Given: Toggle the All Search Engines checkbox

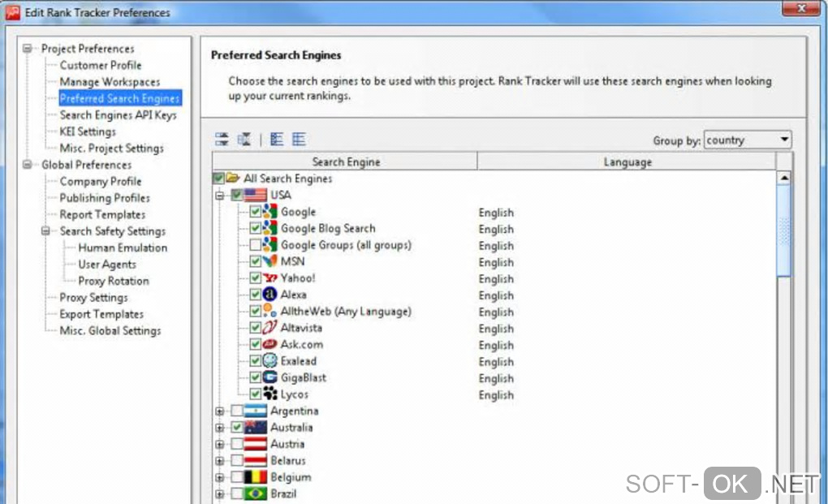Looking at the screenshot, I should click(218, 179).
